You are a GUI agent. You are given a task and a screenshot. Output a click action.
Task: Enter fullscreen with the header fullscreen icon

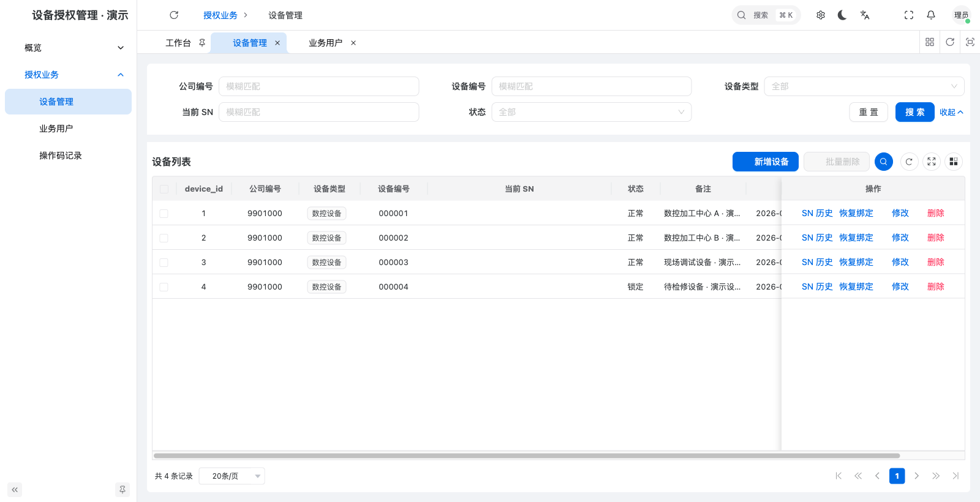pos(909,15)
